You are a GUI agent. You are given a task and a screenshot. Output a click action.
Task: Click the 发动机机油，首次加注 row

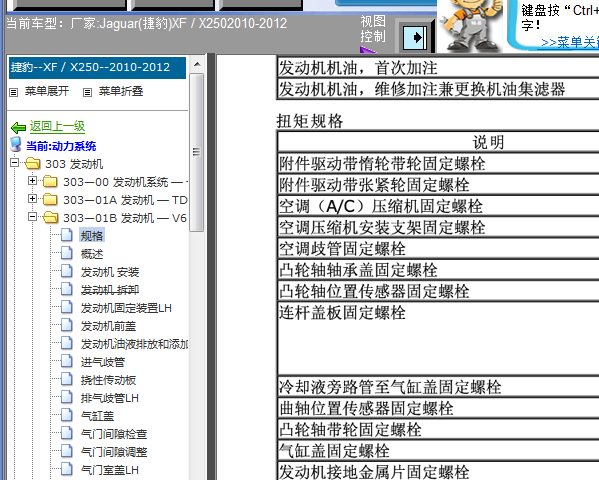(x=438, y=68)
